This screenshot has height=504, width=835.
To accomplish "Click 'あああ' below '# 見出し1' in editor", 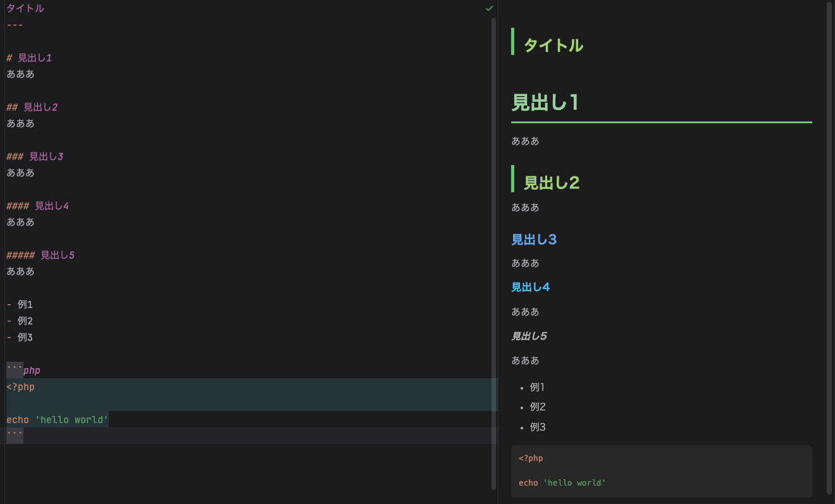I will point(21,74).
